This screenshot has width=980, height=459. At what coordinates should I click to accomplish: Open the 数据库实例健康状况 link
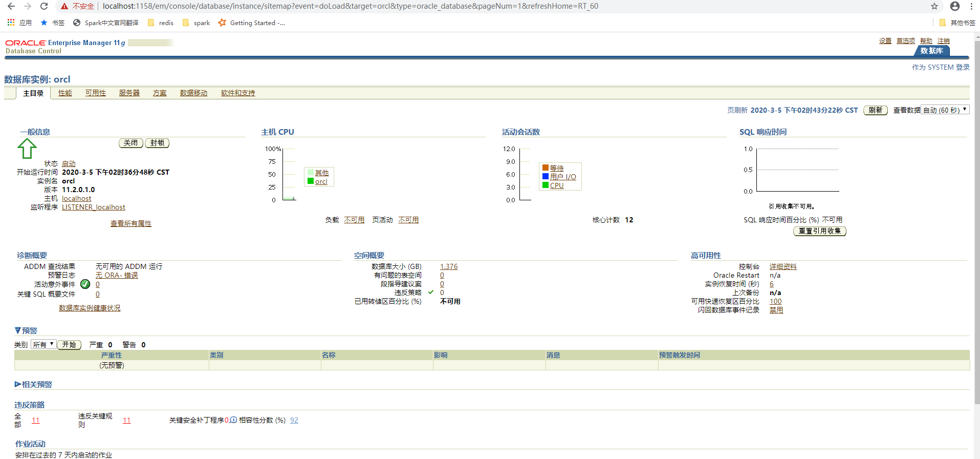[x=90, y=308]
